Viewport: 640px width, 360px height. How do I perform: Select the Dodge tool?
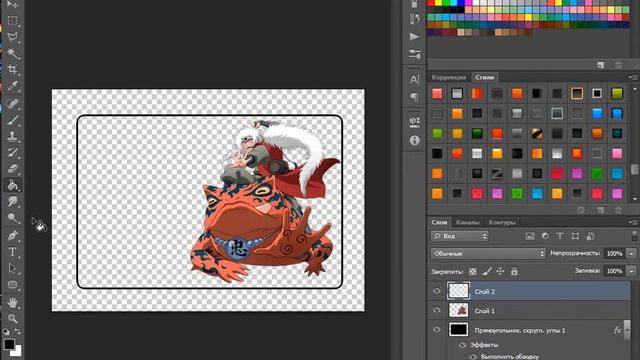point(12,218)
